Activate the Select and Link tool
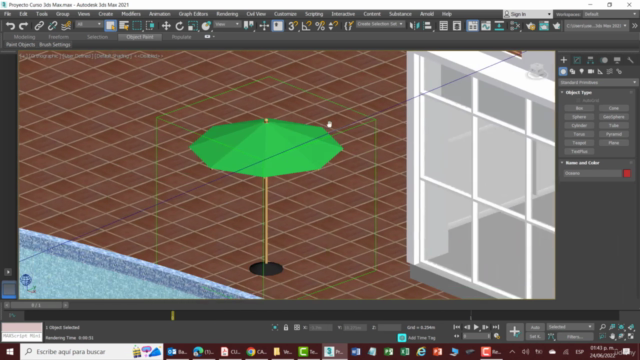 [39, 26]
